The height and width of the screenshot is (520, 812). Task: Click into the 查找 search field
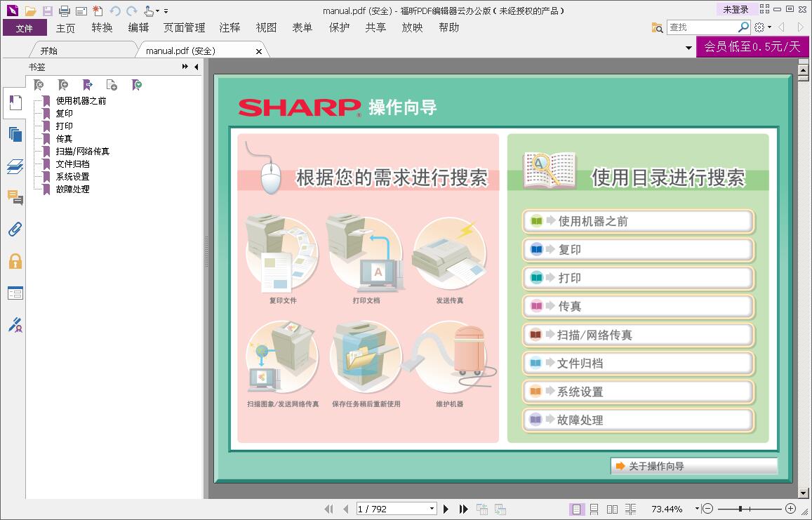[x=702, y=27]
